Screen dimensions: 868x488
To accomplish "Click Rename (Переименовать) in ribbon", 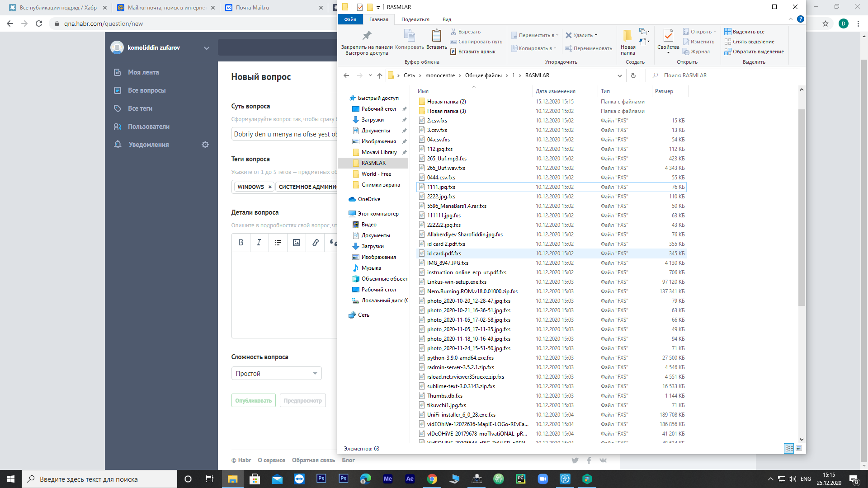I will (589, 48).
